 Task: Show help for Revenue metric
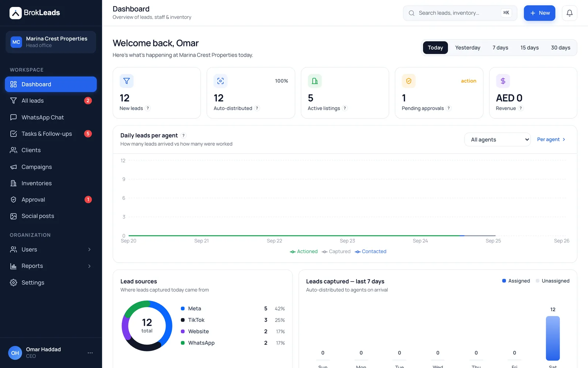click(520, 108)
